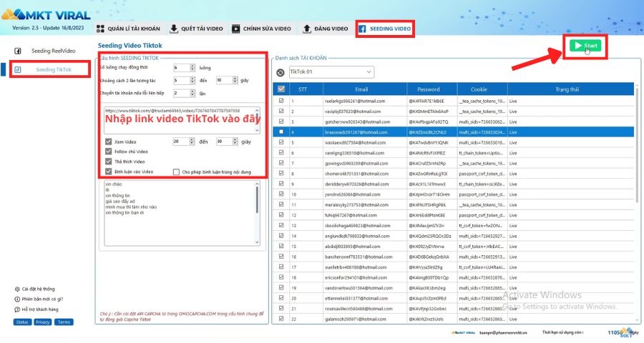This screenshot has height=343, width=644.
Task: Click the green Start button
Action: point(585,46)
